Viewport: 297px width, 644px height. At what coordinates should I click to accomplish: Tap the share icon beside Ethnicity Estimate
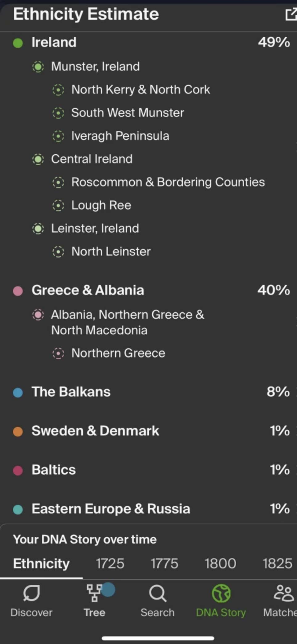click(290, 14)
